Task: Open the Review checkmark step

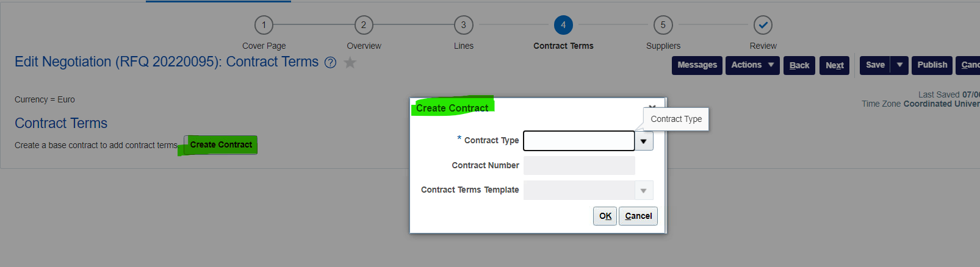Action: 763,25
